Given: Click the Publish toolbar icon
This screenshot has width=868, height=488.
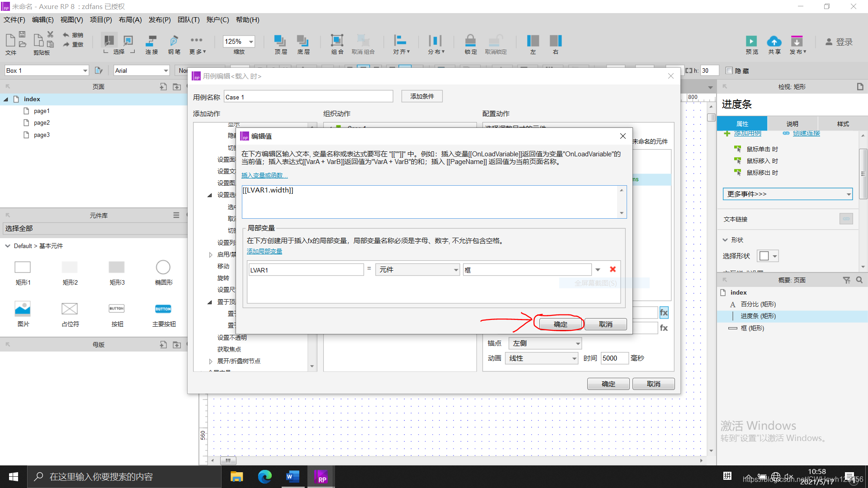Looking at the screenshot, I should click(x=797, y=41).
